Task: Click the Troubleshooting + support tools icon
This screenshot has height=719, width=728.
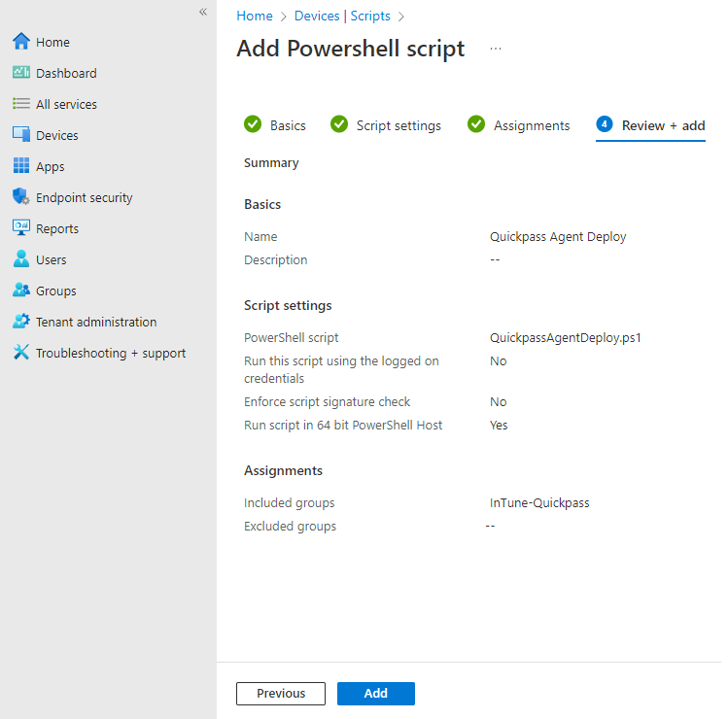Action: (21, 353)
